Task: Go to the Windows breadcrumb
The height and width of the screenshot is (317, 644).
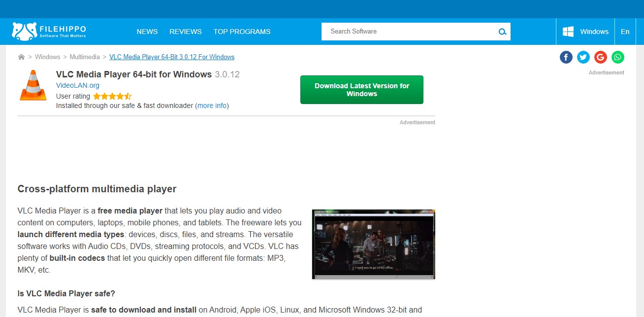Action: coord(47,57)
